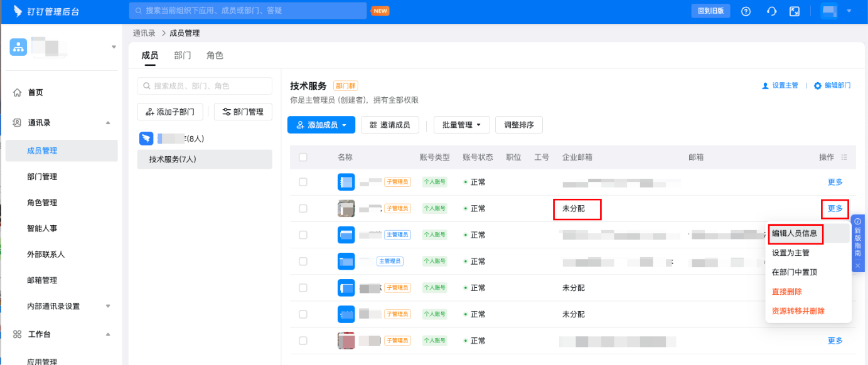Collapse the 通讯录 sidebar section
The height and width of the screenshot is (365, 868).
coord(108,123)
